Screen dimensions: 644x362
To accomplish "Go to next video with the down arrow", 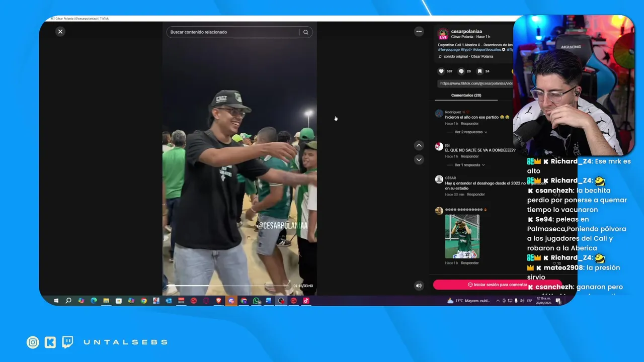I will pos(419,159).
